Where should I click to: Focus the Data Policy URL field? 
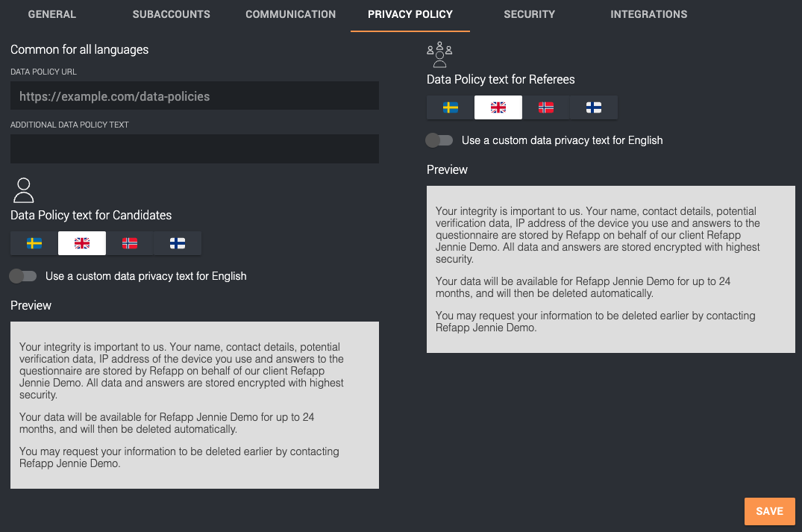[x=195, y=96]
